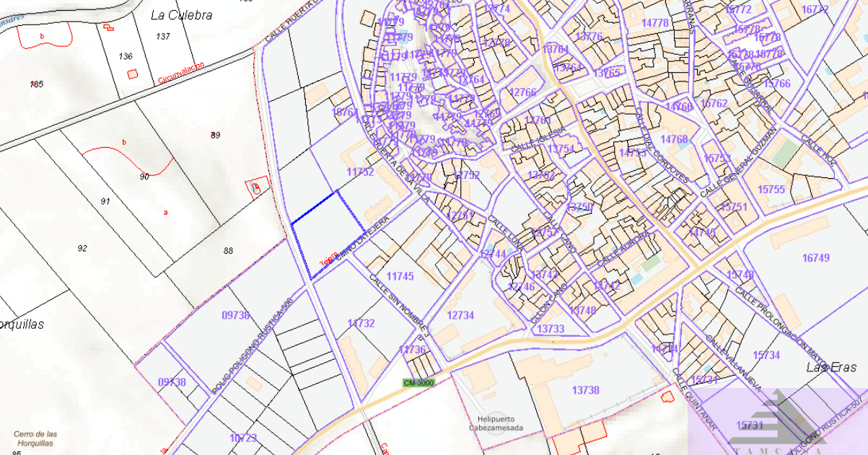
Task: Click rural parcel number 137
Action: click(x=162, y=36)
